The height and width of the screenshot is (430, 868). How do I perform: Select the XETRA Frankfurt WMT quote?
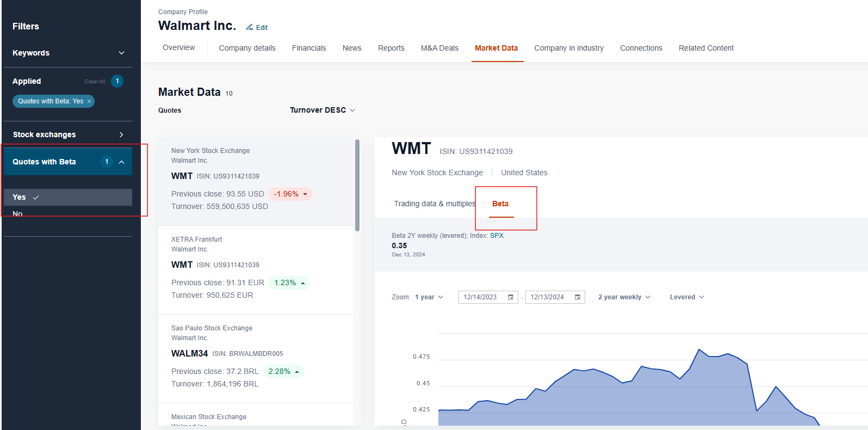click(256, 270)
